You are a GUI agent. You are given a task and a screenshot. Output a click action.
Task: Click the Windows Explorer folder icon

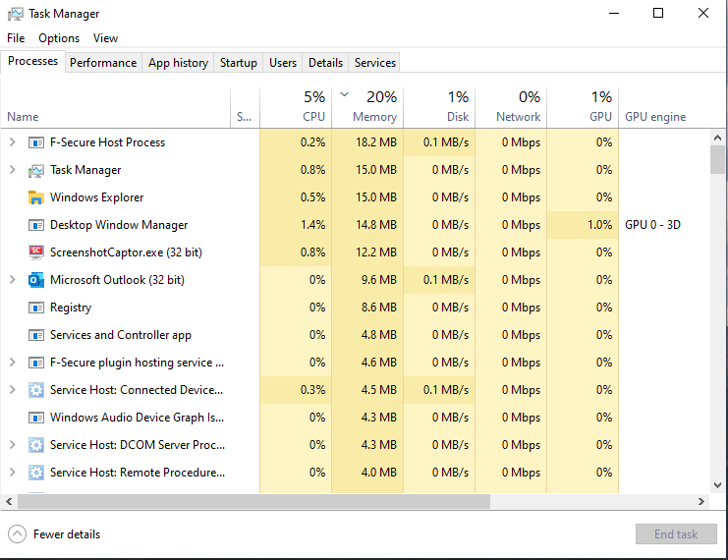coord(36,197)
